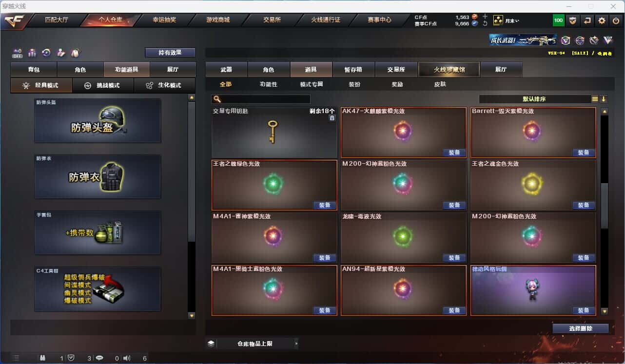Click the item list vertical scrollbar thumb

click(x=605, y=206)
